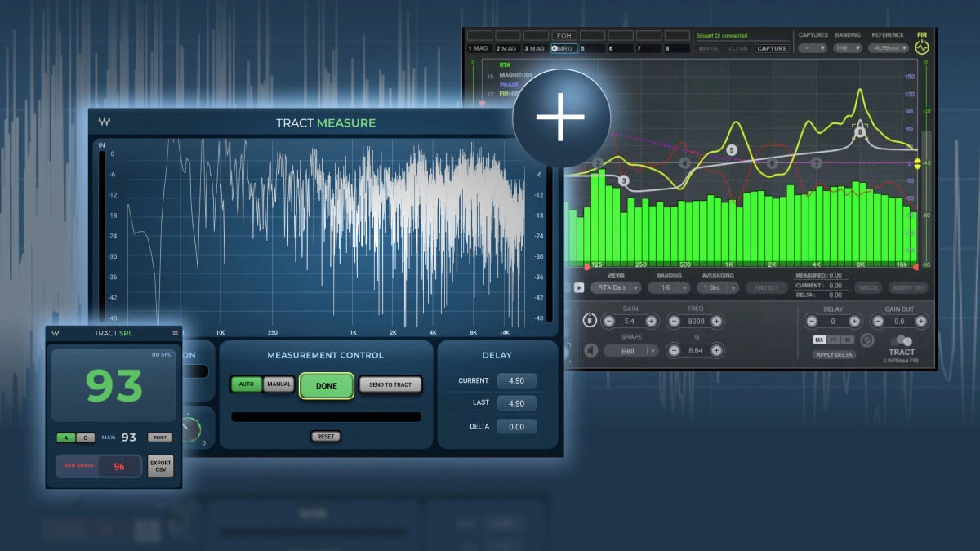Select the 1 MAG capture slot
Image resolution: width=980 pixels, height=551 pixels.
coord(479,48)
